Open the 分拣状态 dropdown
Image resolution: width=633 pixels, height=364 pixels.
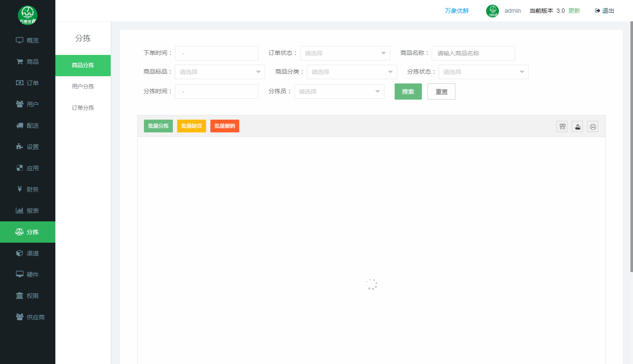[483, 72]
